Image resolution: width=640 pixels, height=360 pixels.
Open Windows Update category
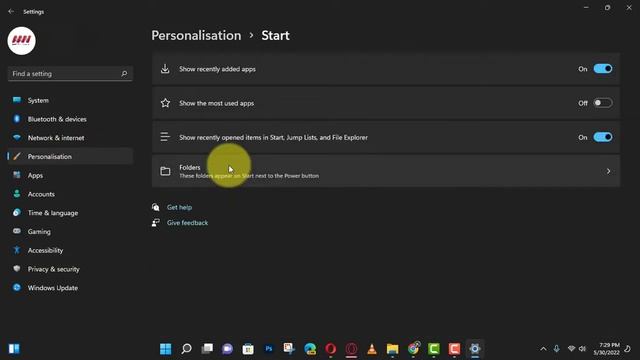click(70, 288)
